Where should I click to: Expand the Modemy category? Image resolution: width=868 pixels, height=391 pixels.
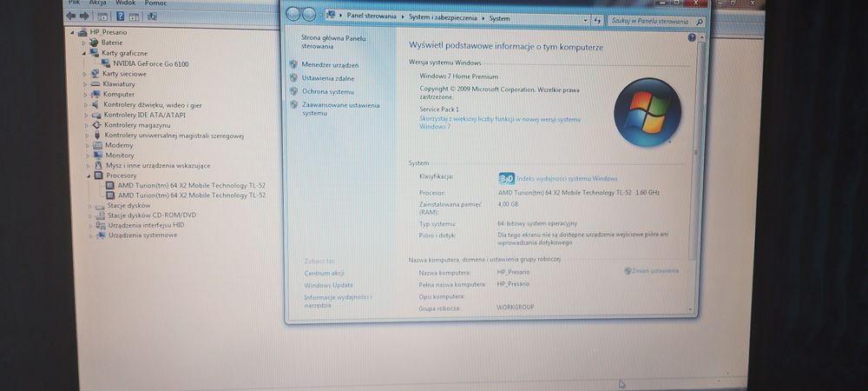point(88,146)
